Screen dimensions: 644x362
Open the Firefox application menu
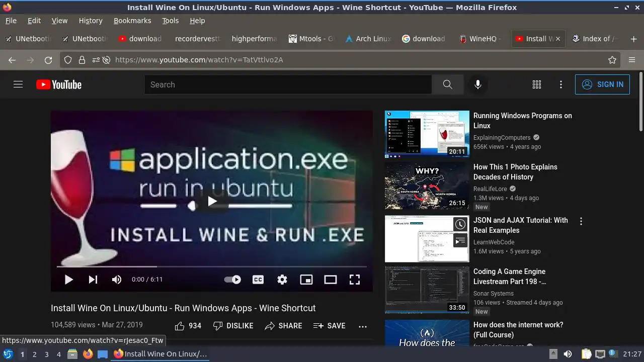tap(632, 60)
